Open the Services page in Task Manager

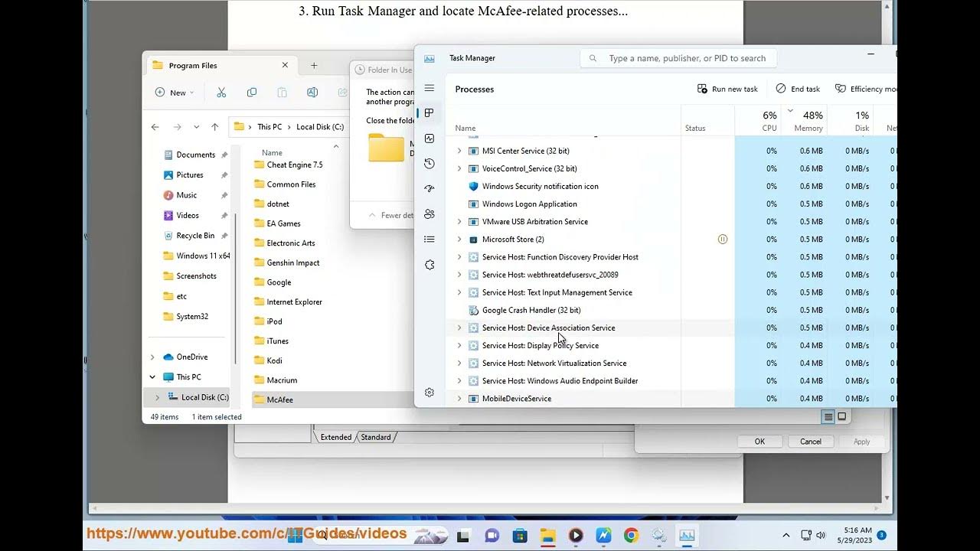429,265
